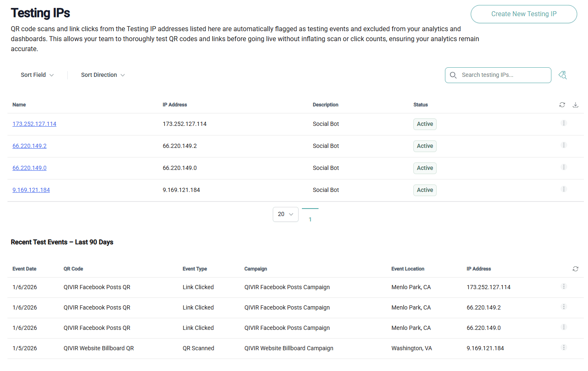Viewport: 588px width, 371px height.
Task: Refresh the Recent Test Events table
Action: click(x=576, y=269)
